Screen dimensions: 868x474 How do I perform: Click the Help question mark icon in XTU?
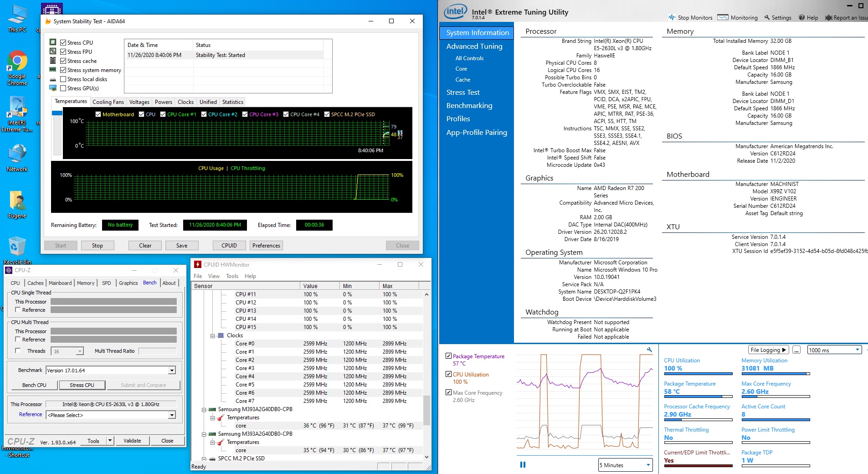[x=801, y=17]
